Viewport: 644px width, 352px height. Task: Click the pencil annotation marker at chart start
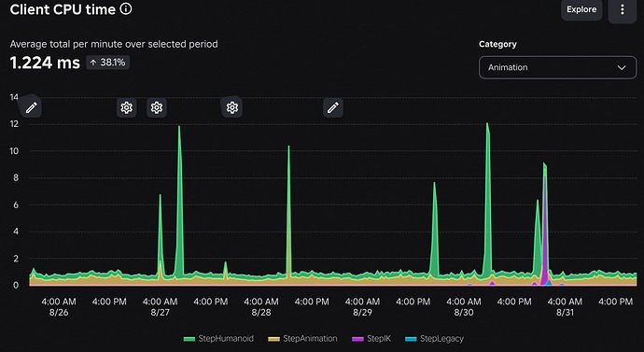[x=31, y=107]
